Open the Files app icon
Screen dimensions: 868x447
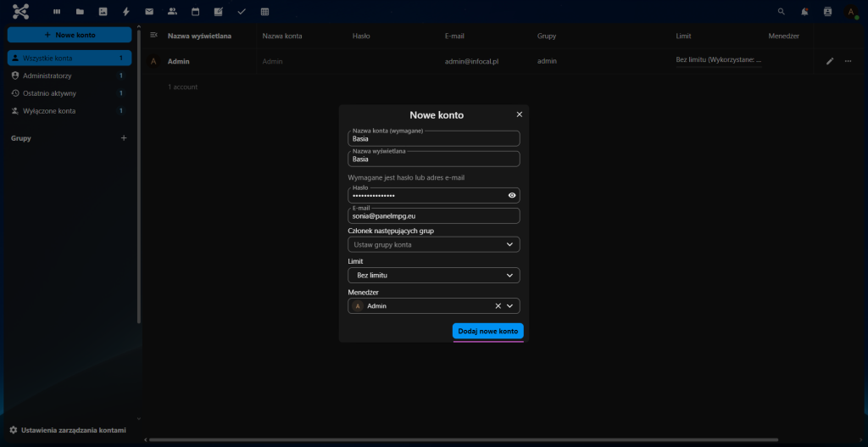[x=80, y=12]
